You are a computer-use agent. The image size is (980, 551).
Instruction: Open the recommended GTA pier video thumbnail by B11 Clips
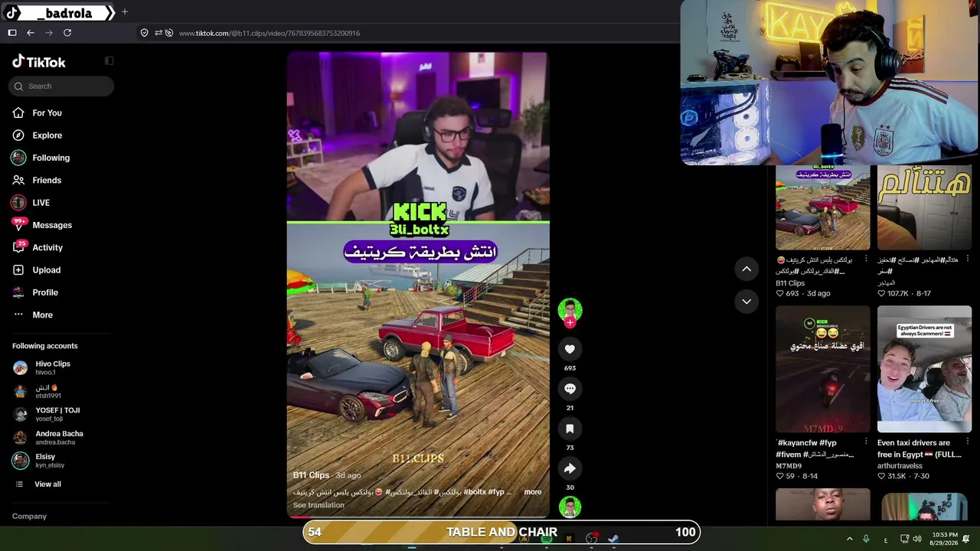823,207
